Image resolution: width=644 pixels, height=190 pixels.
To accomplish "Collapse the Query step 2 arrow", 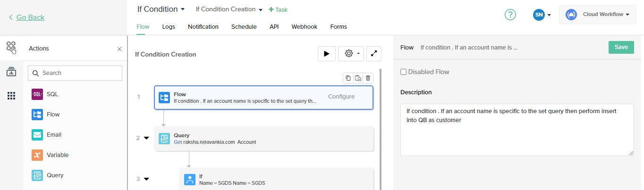I will [x=146, y=138].
